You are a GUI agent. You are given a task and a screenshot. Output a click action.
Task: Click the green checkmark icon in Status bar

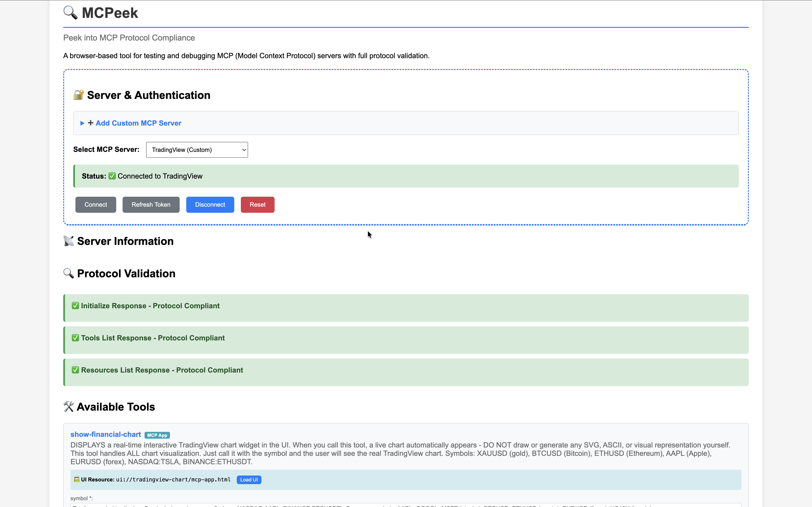coord(112,176)
